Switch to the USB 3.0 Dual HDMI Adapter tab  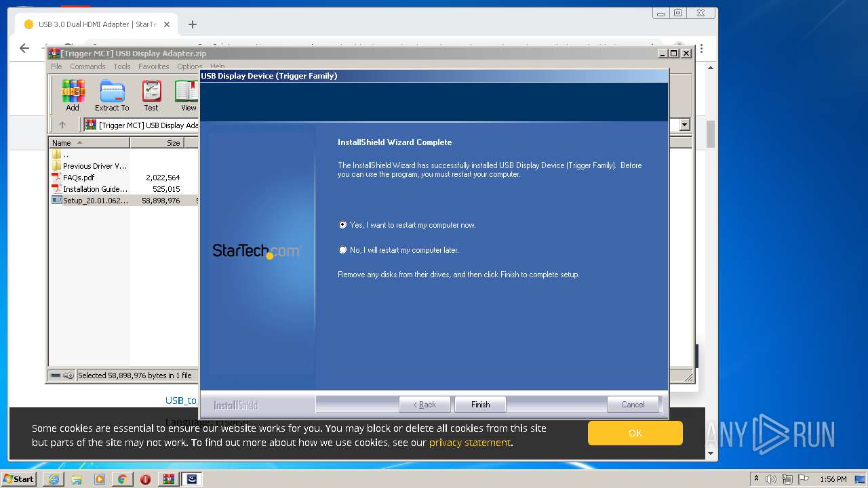(95, 24)
